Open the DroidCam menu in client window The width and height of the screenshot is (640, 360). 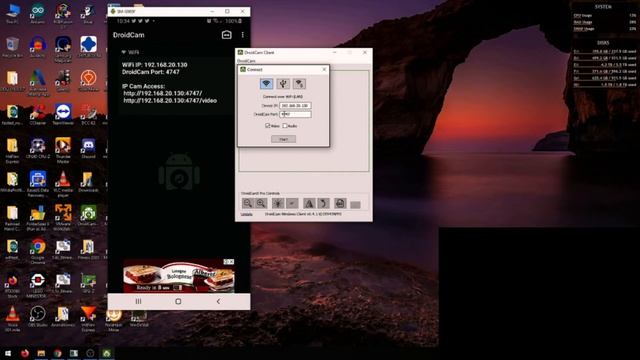click(246, 61)
